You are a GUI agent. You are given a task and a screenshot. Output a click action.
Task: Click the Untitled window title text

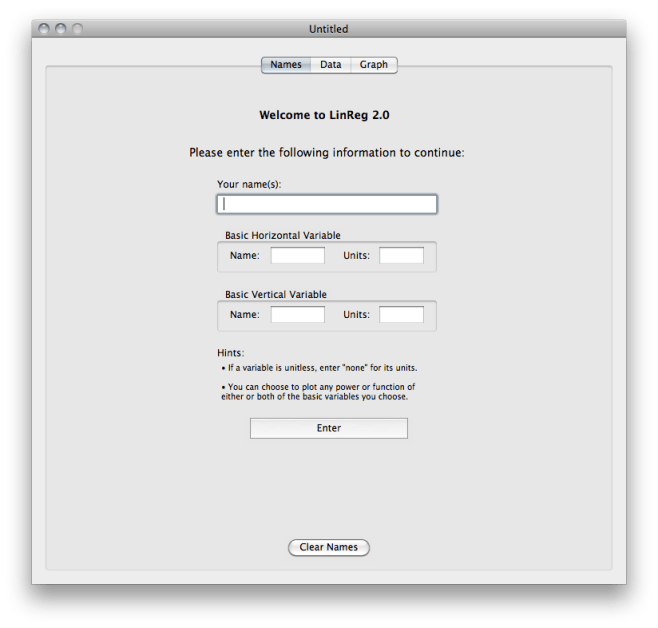point(329,30)
